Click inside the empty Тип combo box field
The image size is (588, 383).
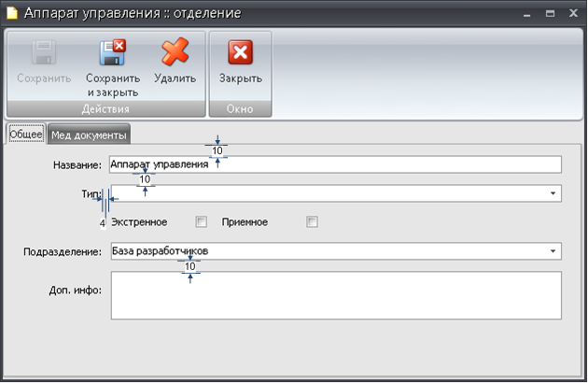point(327,193)
